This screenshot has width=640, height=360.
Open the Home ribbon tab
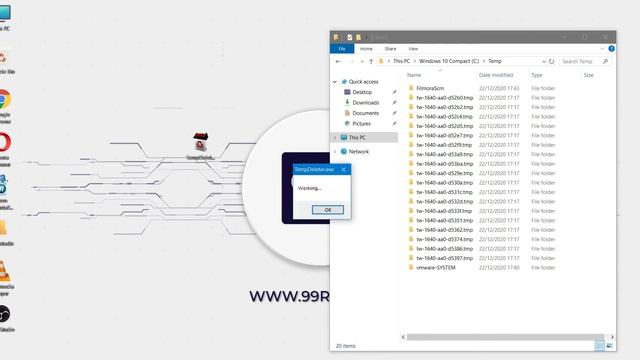coord(366,49)
